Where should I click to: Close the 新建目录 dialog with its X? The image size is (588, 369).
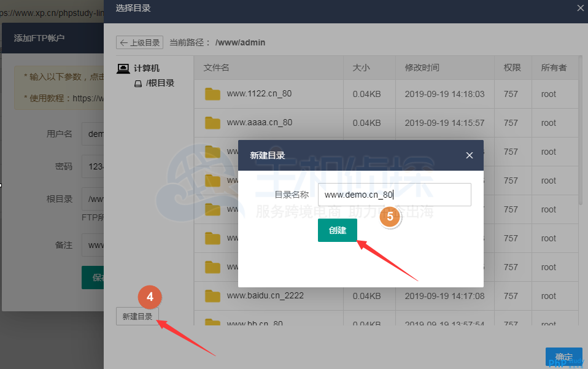pyautogui.click(x=470, y=155)
